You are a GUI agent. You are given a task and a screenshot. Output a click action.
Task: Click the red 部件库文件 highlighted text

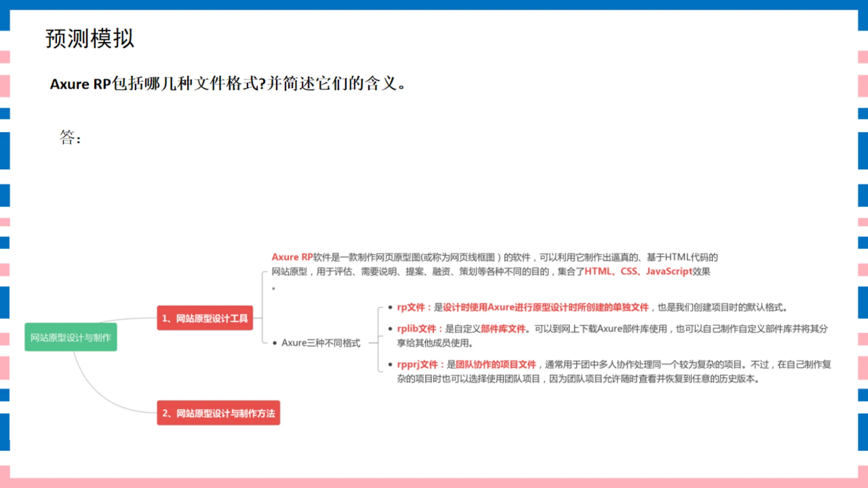coord(503,329)
